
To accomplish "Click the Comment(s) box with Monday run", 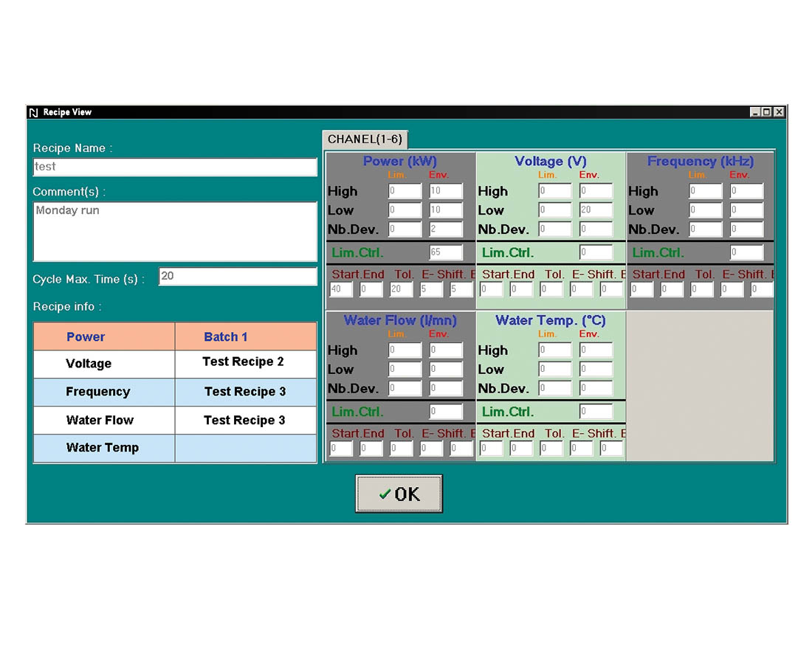I will (175, 231).
